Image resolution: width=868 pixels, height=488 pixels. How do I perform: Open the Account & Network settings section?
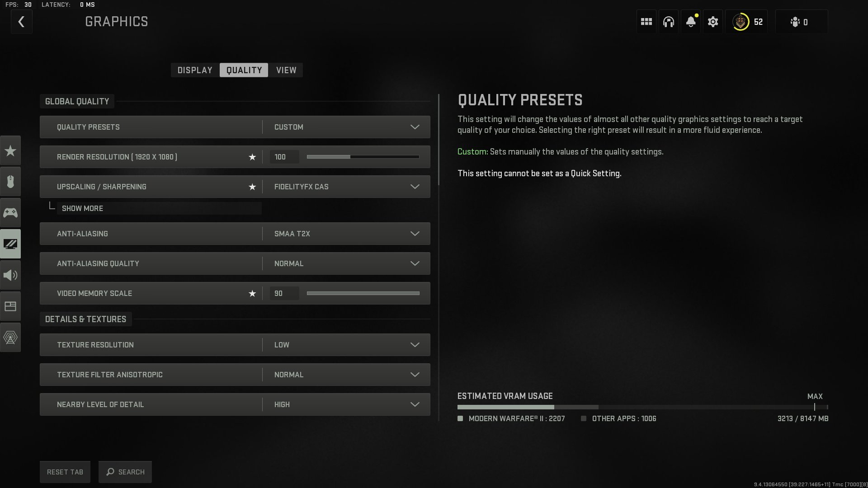(10, 337)
